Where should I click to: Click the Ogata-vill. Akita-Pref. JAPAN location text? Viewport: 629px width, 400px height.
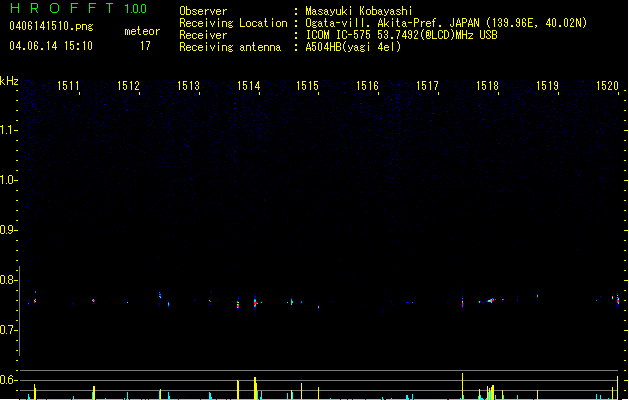click(446, 23)
